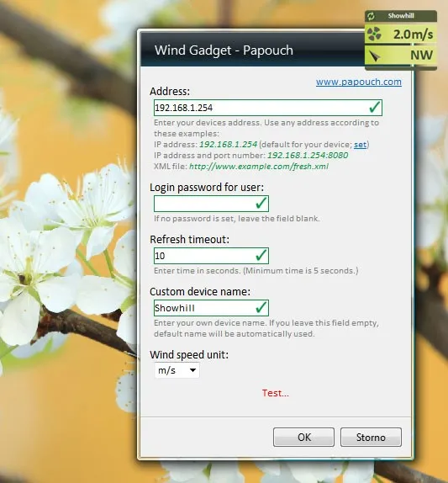Open the www.papouch.com link
Image resolution: width=448 pixels, height=483 pixels.
pos(358,82)
